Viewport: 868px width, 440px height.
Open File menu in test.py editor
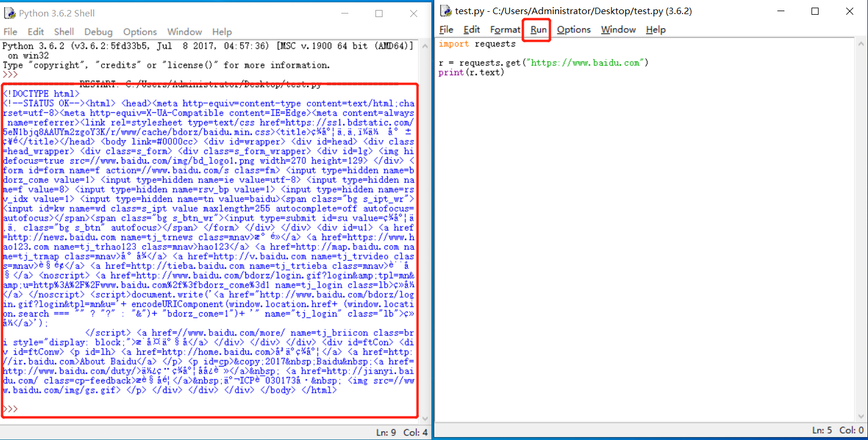[x=447, y=29]
